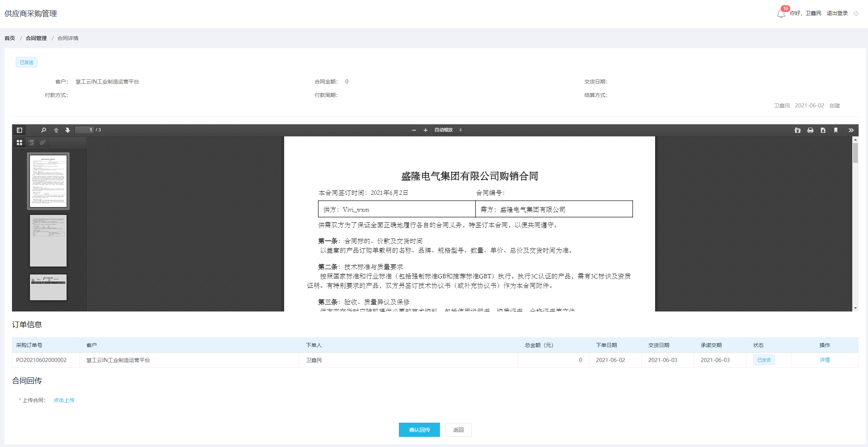868x447 pixels.
Task: Go to 首页 in the breadcrumb
Action: pyautogui.click(x=10, y=38)
